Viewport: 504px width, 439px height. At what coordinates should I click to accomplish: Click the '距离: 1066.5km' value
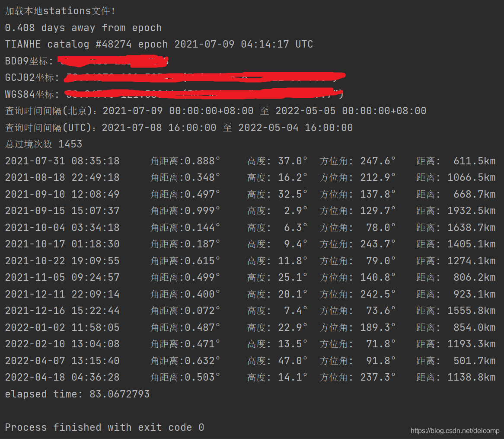(456, 177)
